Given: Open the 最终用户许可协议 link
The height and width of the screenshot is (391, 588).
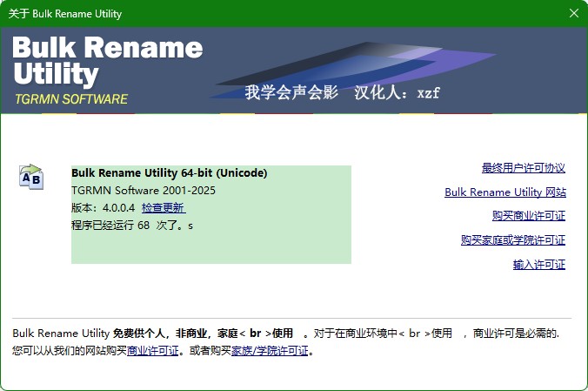Looking at the screenshot, I should 524,167.
